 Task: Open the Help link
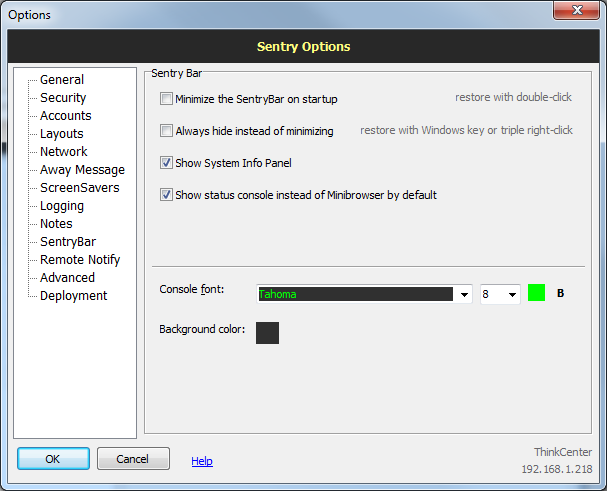click(x=202, y=461)
